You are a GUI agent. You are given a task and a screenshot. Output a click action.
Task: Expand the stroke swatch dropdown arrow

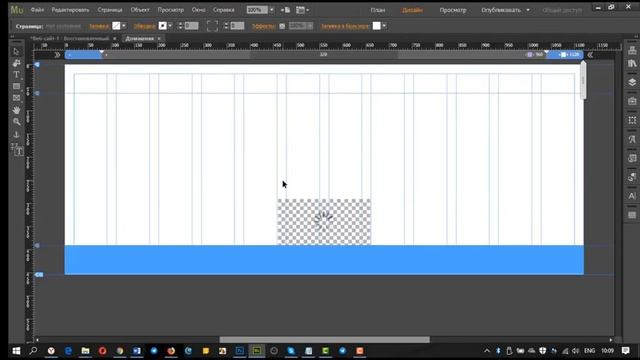[x=170, y=26]
